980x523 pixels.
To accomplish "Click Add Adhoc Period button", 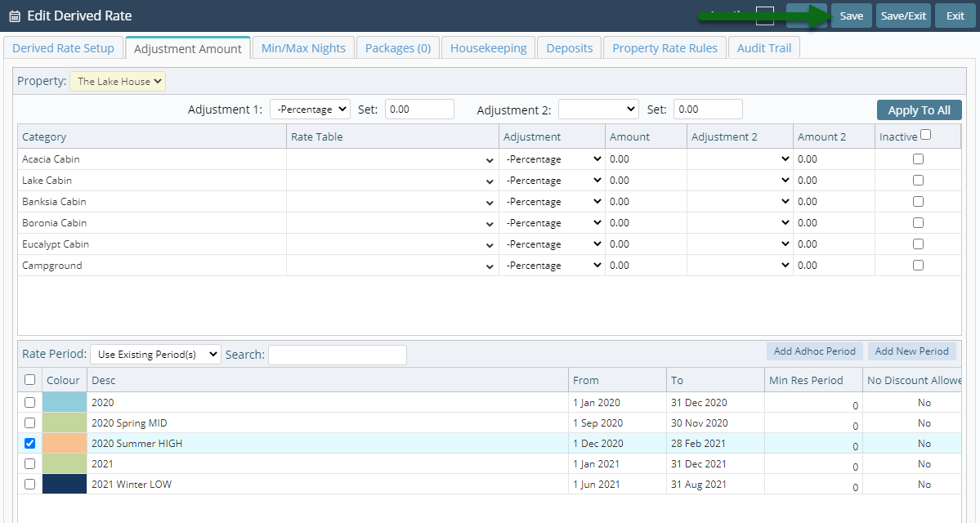I will tap(814, 351).
